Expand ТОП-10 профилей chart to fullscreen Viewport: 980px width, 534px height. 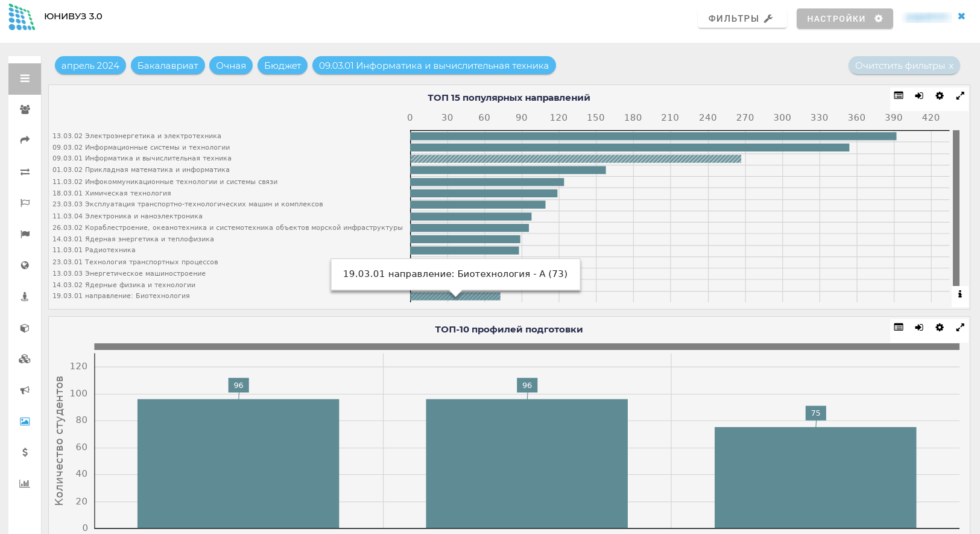point(960,327)
